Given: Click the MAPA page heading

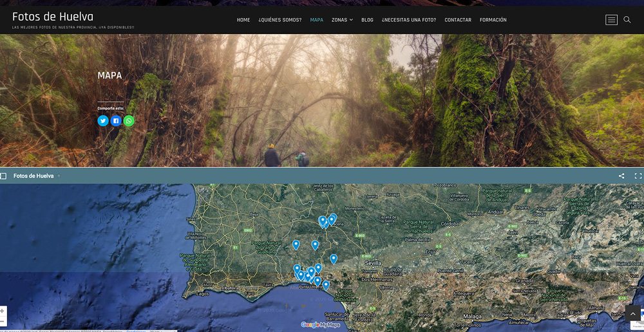Looking at the screenshot, I should [x=109, y=75].
